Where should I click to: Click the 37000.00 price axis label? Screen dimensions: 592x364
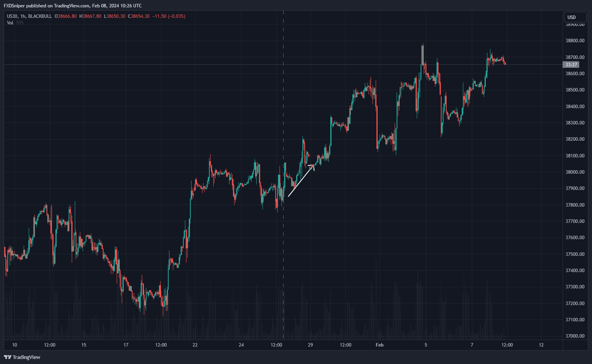click(575, 336)
